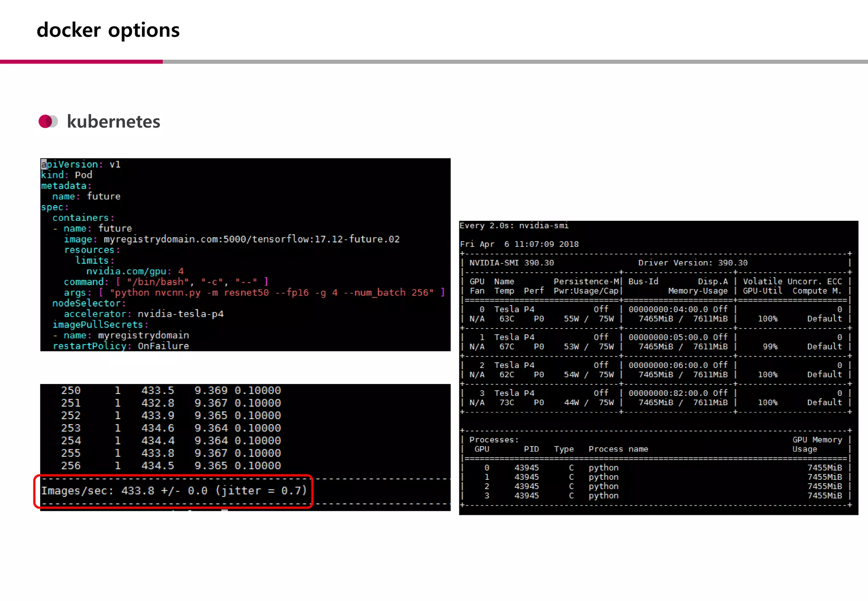Click benchmark row 252 with 433.9

click(171, 415)
